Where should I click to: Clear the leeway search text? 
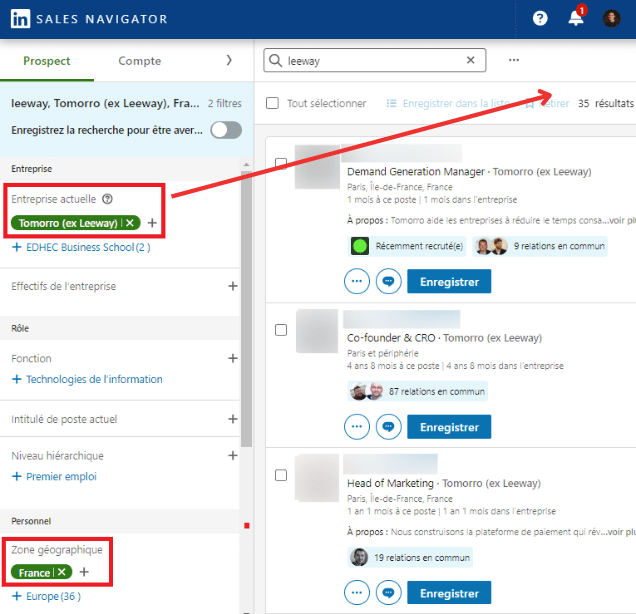click(471, 60)
